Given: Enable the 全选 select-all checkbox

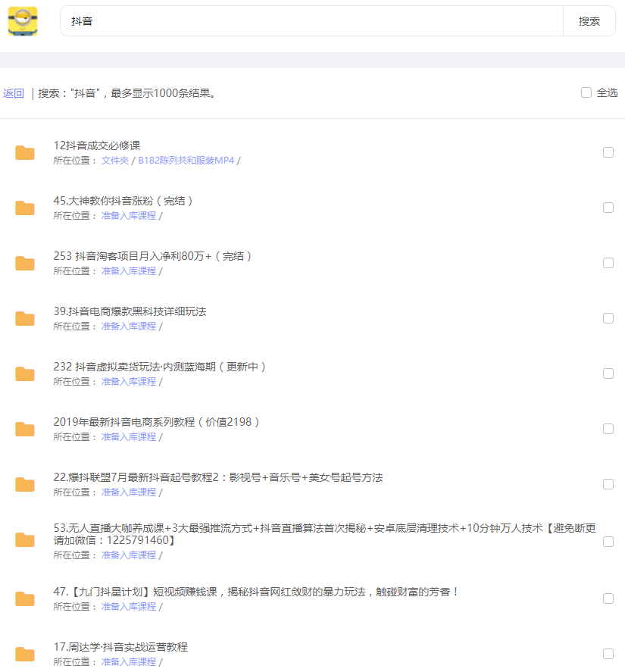Looking at the screenshot, I should click(x=586, y=92).
